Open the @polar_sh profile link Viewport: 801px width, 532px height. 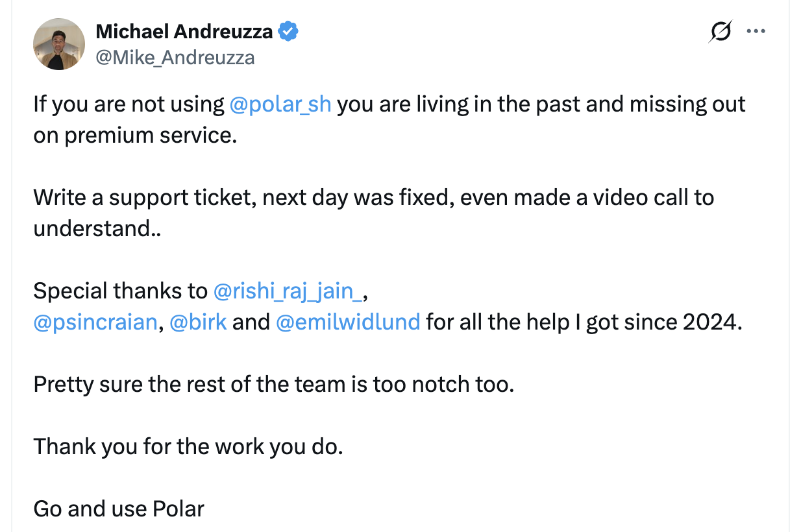280,104
